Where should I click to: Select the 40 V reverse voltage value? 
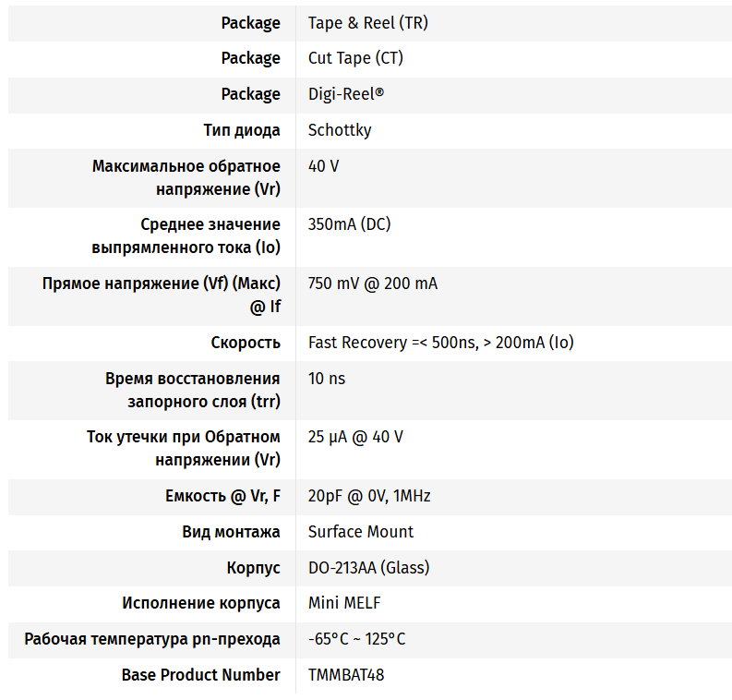pyautogui.click(x=323, y=166)
